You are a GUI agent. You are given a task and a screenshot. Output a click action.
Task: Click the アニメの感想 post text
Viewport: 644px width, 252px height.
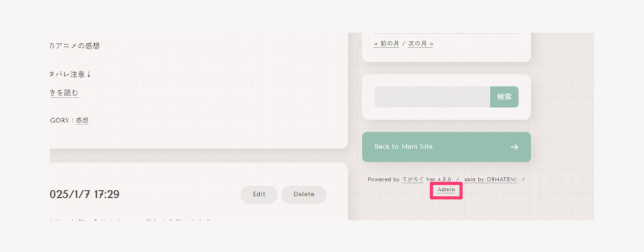coord(75,46)
